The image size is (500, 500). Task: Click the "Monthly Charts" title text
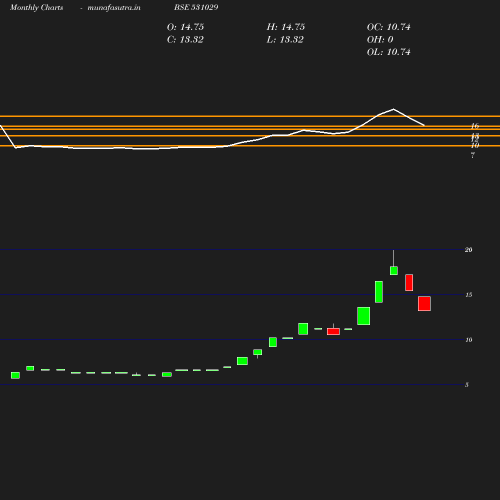pos(37,7)
